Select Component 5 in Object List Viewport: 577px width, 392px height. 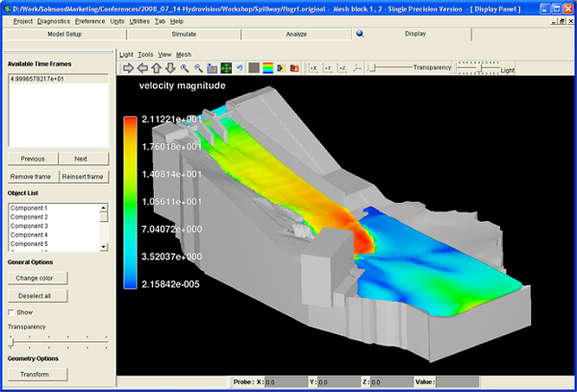click(55, 243)
